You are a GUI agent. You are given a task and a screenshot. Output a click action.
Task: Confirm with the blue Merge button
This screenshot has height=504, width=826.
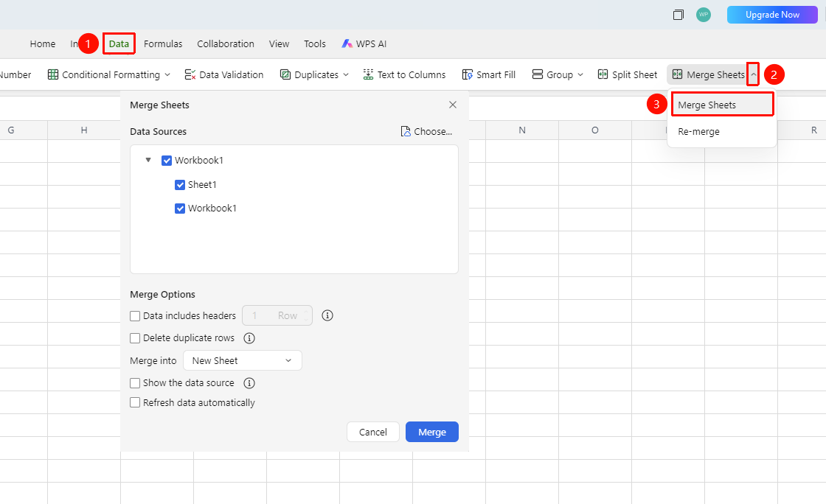pos(432,432)
